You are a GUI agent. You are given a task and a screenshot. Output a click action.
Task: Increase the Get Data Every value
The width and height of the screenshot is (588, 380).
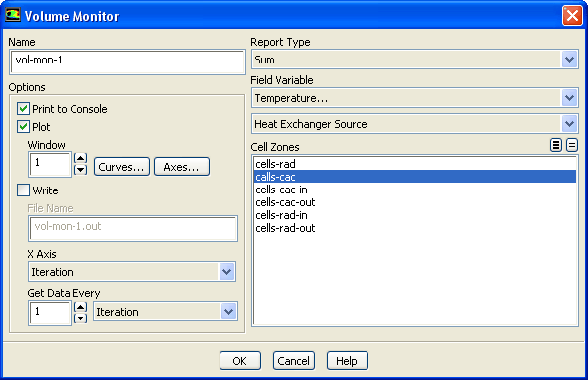coord(81,307)
